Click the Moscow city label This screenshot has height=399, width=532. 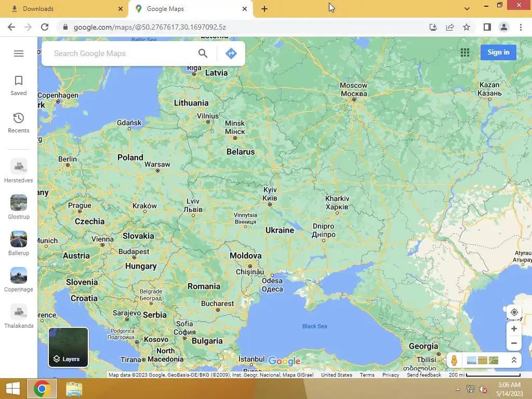click(353, 89)
